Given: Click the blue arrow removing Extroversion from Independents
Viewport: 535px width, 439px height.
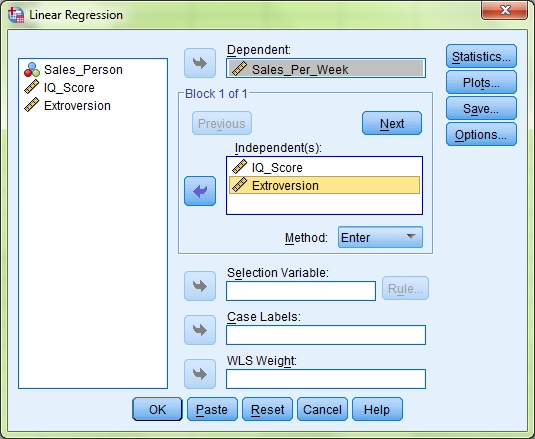Looking at the screenshot, I should [x=200, y=191].
